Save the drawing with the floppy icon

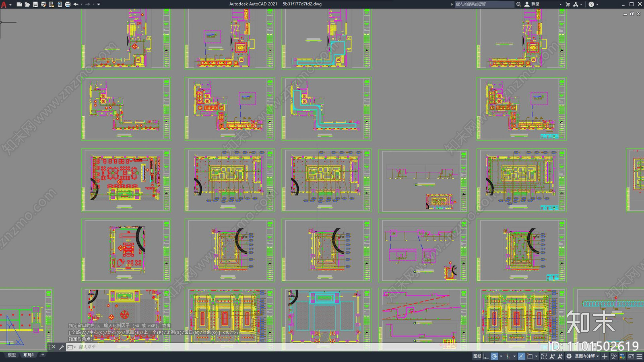point(35,4)
